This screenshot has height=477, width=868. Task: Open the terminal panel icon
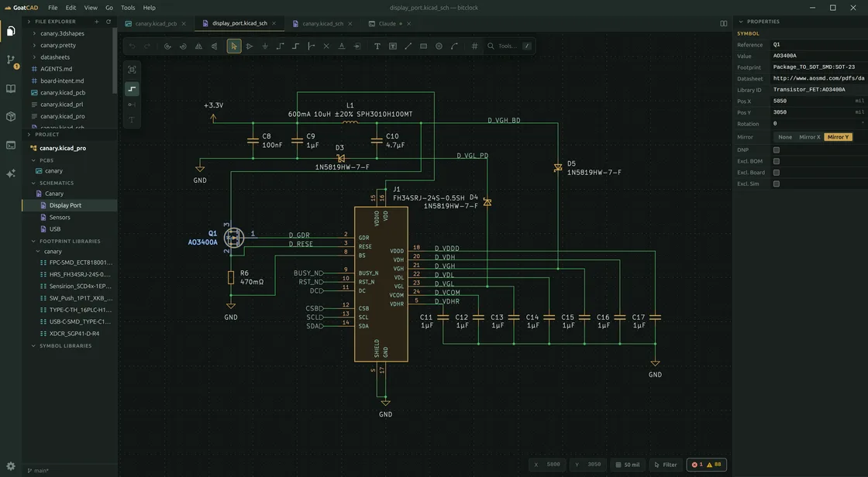tap(11, 146)
